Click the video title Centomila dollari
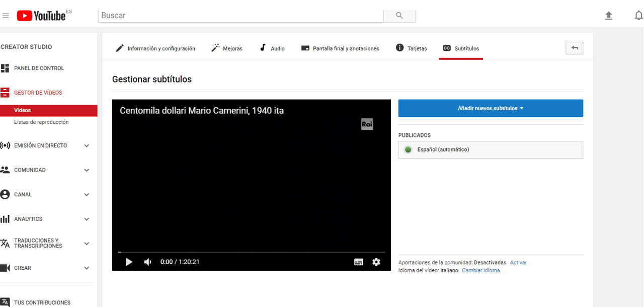This screenshot has width=644, height=307. (202, 111)
